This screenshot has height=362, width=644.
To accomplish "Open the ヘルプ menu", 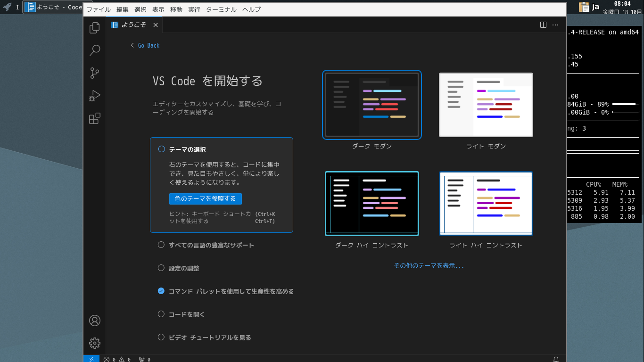I will tap(251, 9).
